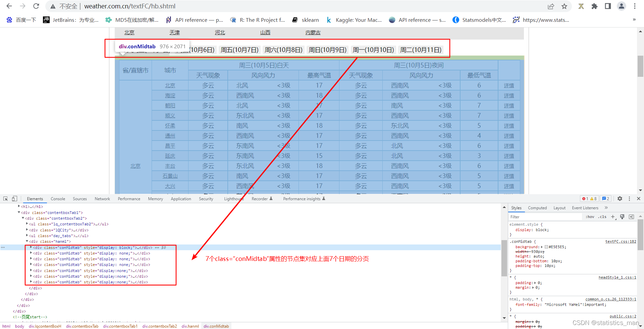Open 详情 link for 石景山 row
644x329 pixels.
click(509, 176)
